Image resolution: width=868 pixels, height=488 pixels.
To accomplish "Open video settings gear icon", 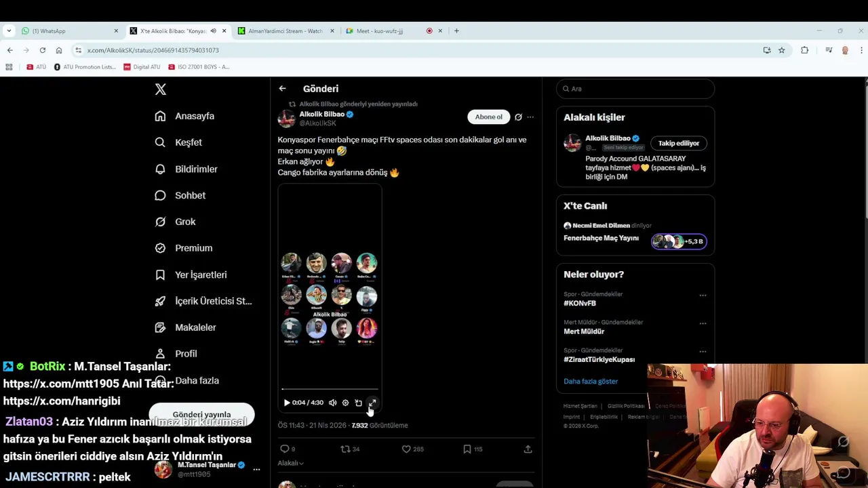I will click(x=345, y=403).
